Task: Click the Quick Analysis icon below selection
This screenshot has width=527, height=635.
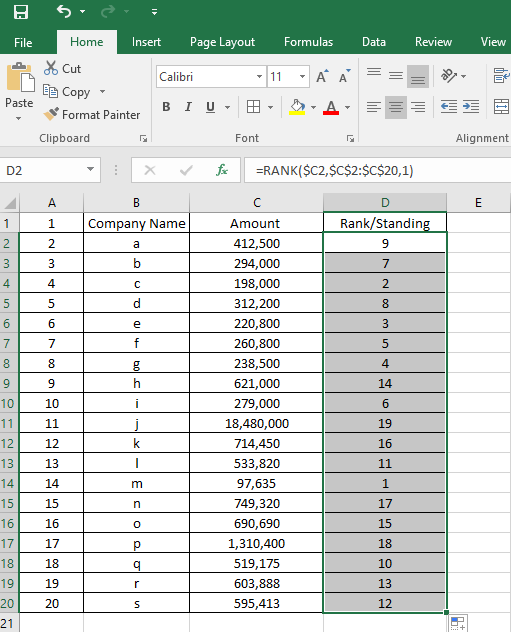Action: pyautogui.click(x=458, y=623)
